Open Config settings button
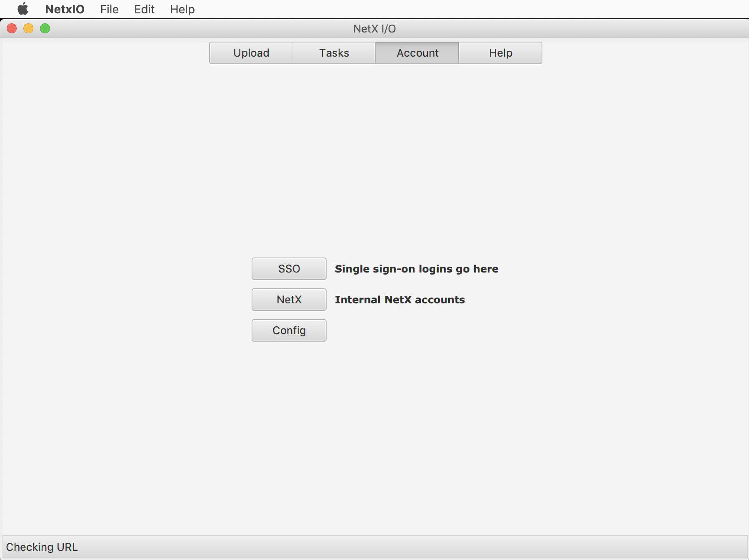 click(x=289, y=330)
